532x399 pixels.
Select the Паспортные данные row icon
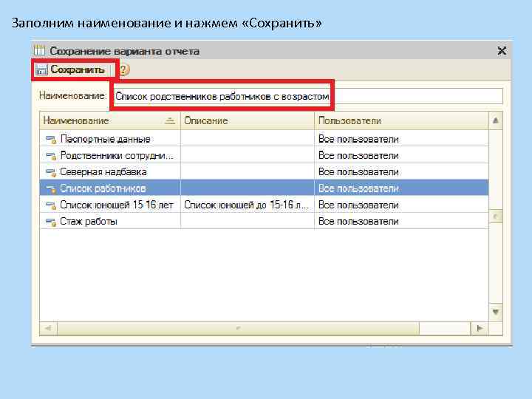[x=51, y=140]
